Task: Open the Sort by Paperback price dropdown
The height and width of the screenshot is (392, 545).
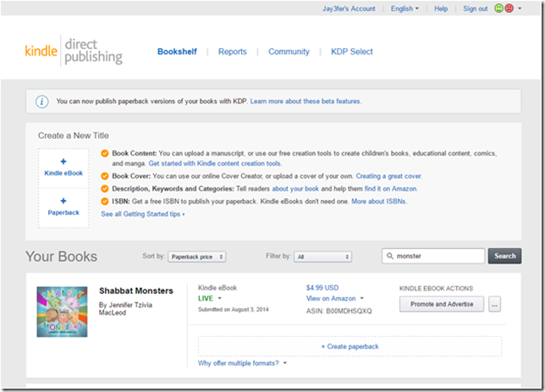Action: coord(197,257)
